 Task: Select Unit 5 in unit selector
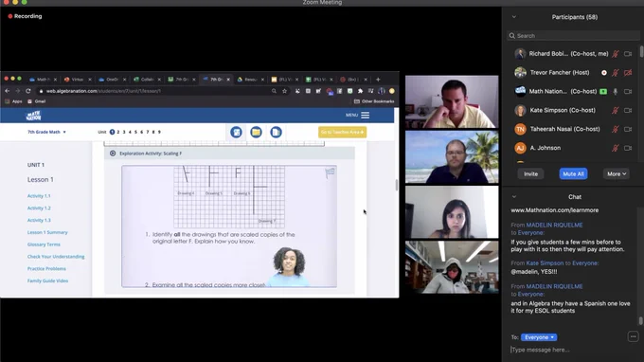point(135,132)
